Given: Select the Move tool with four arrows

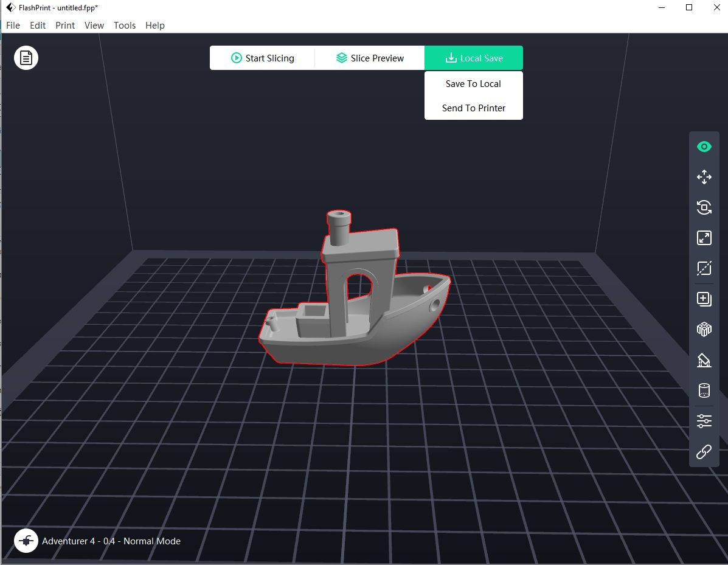Looking at the screenshot, I should [704, 177].
